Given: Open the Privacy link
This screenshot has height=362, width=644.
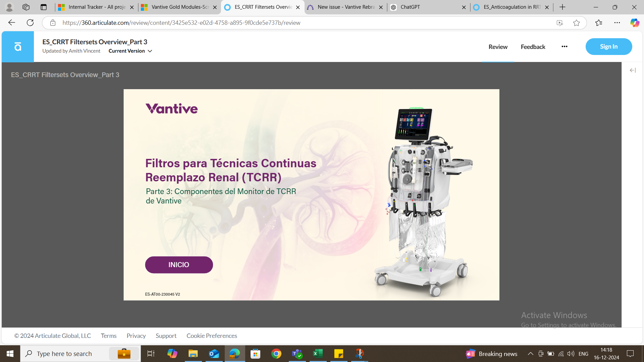Looking at the screenshot, I should coord(136,336).
